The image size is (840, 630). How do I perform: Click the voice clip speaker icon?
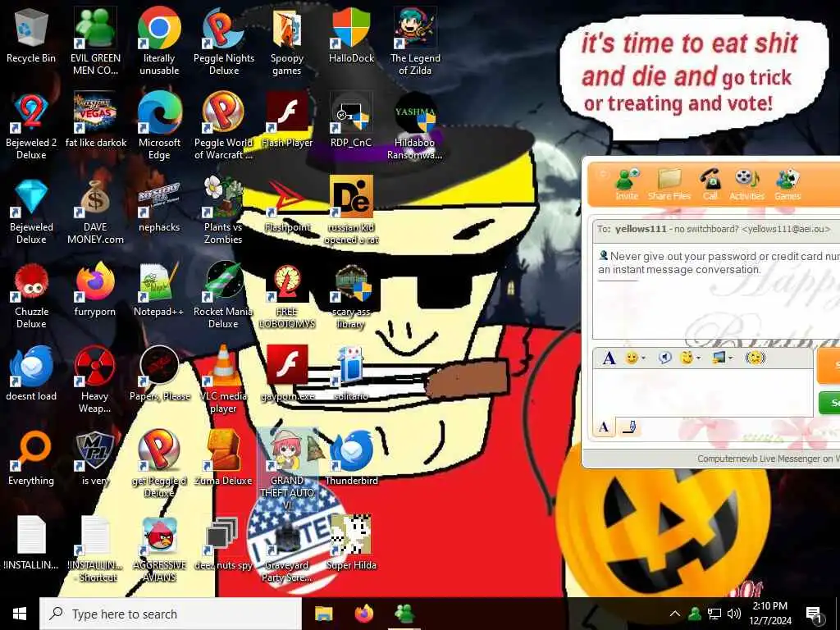tap(664, 358)
